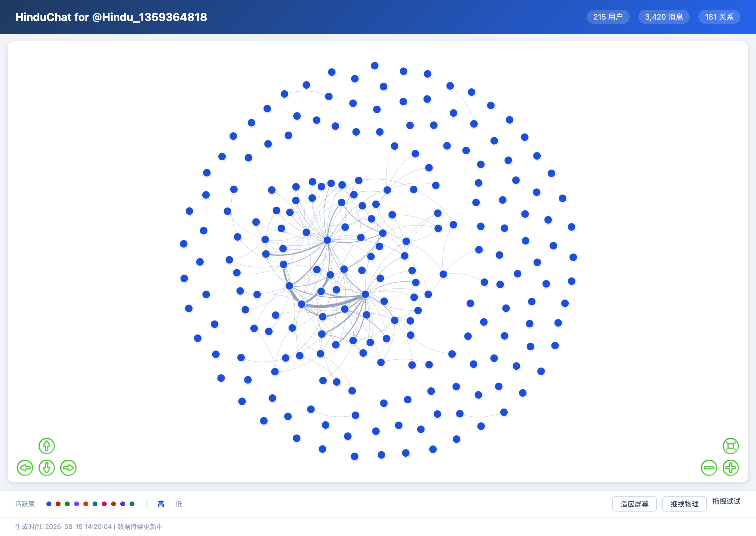Click the HinduChat for @Hindu_1359364818 title
This screenshot has width=756, height=536.
(x=111, y=17)
